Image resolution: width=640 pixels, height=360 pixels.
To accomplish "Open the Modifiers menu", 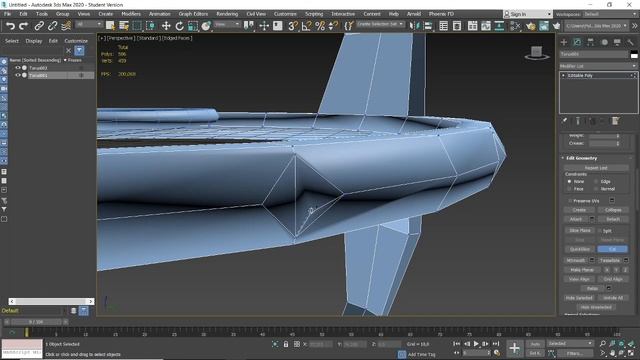I will click(x=131, y=14).
